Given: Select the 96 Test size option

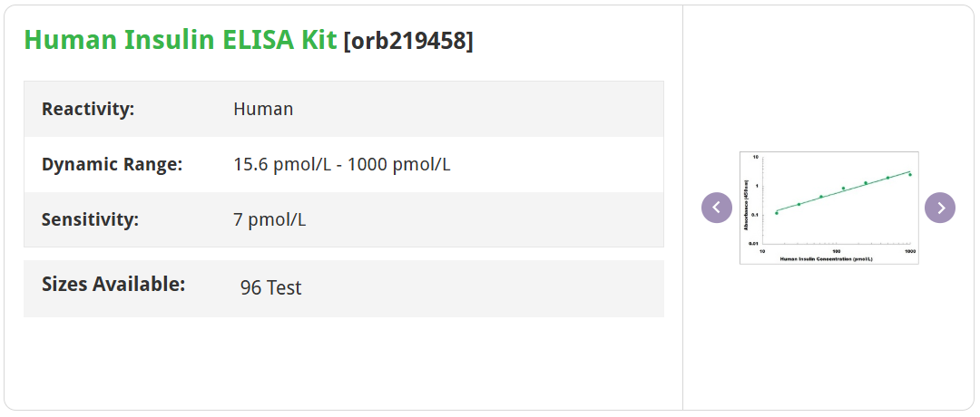Looking at the screenshot, I should (x=270, y=288).
